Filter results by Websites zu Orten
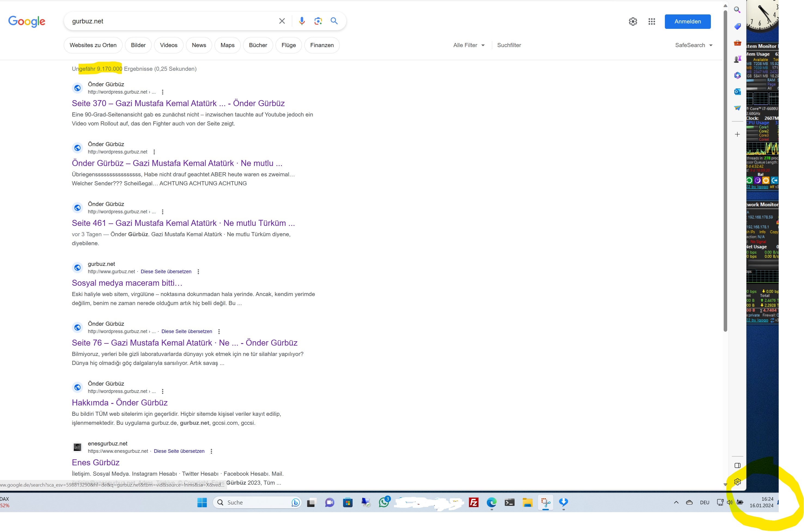Viewport: 804px width, 532px height. click(93, 45)
